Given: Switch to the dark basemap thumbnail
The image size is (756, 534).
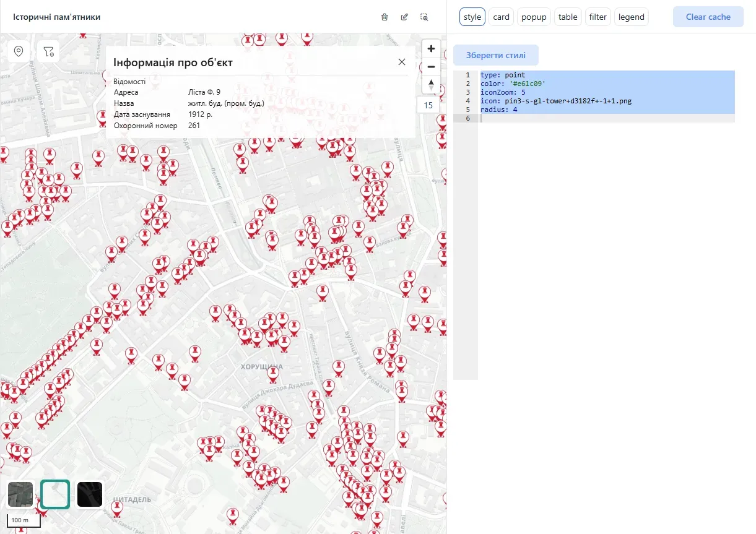Looking at the screenshot, I should click(90, 494).
